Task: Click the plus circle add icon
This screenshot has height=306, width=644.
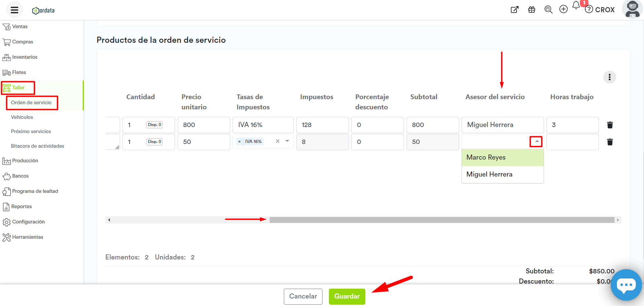Action: pyautogui.click(x=563, y=10)
